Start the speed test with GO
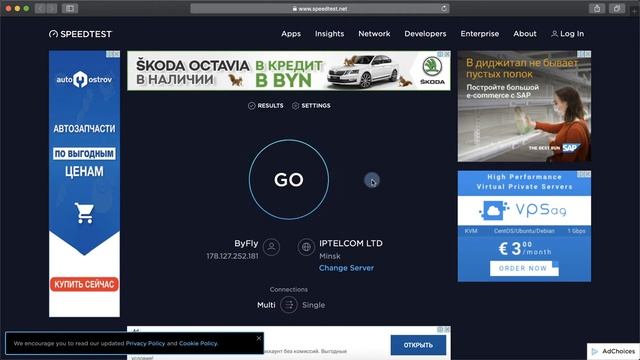The height and width of the screenshot is (360, 640). (x=289, y=180)
